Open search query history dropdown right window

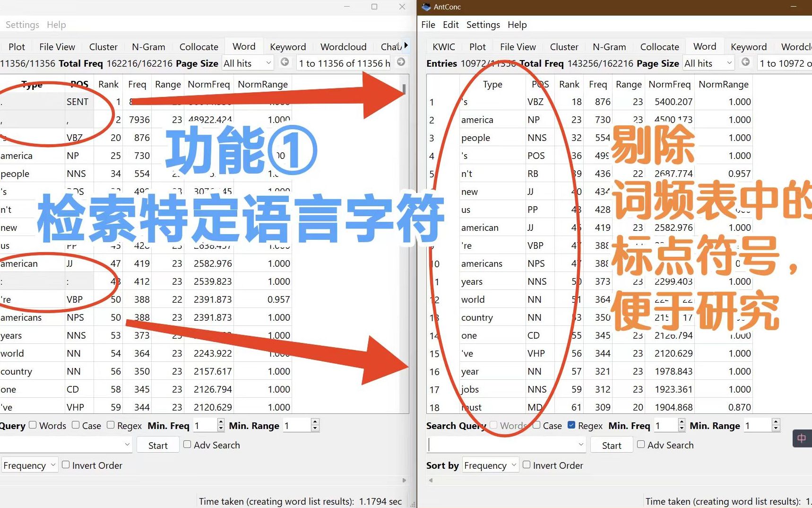click(581, 445)
